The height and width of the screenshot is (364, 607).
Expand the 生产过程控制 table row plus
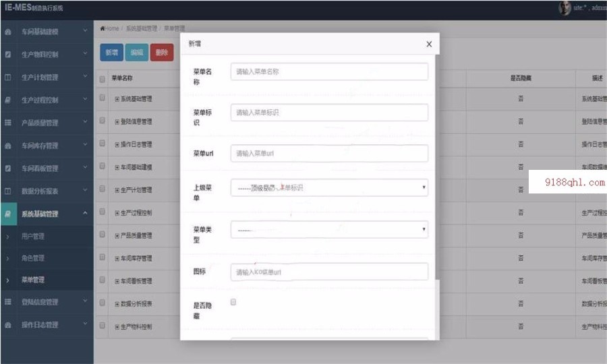pos(117,213)
